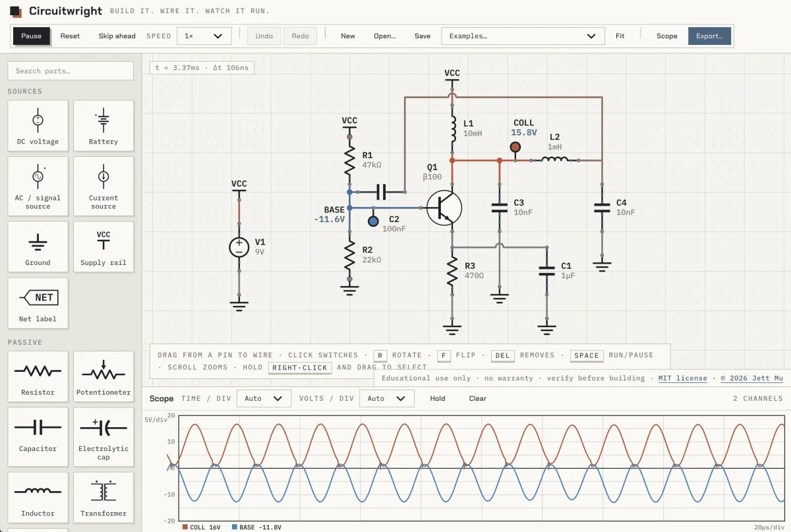This screenshot has width=791, height=532.
Task: Select capacitor C4 10nF
Action: click(602, 208)
